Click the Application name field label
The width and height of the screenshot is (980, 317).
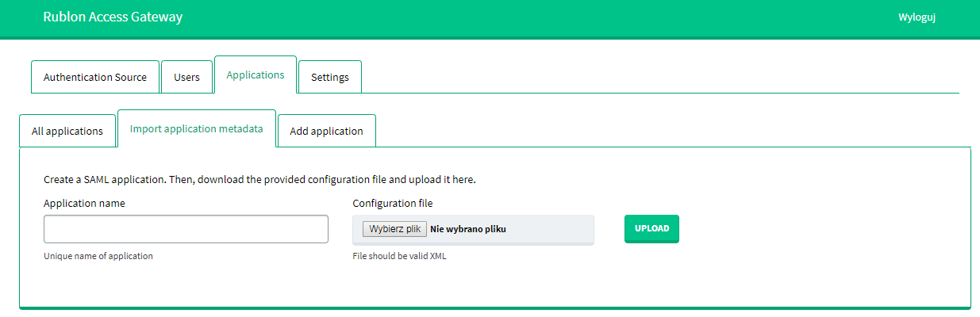[x=84, y=203]
